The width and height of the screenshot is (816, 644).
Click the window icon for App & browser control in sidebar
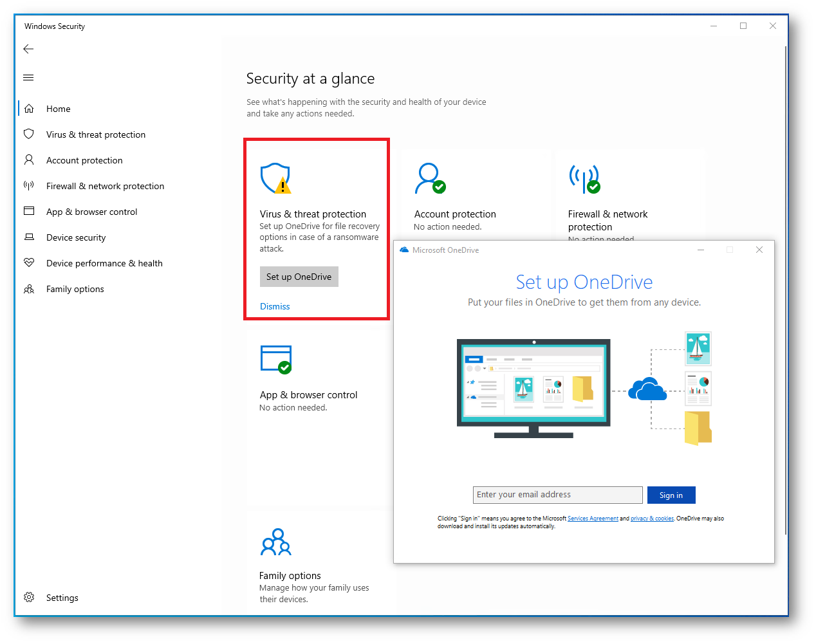pos(29,211)
